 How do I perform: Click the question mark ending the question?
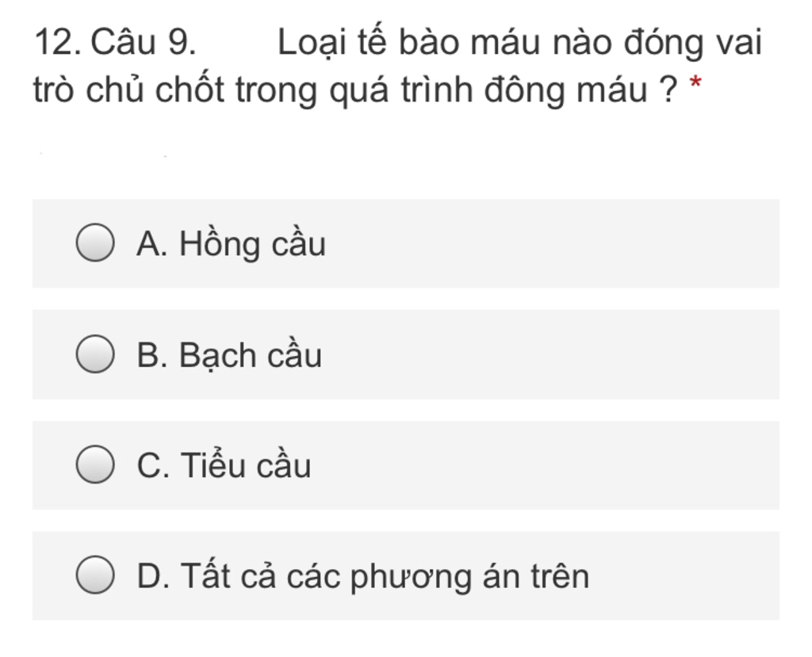[x=668, y=92]
